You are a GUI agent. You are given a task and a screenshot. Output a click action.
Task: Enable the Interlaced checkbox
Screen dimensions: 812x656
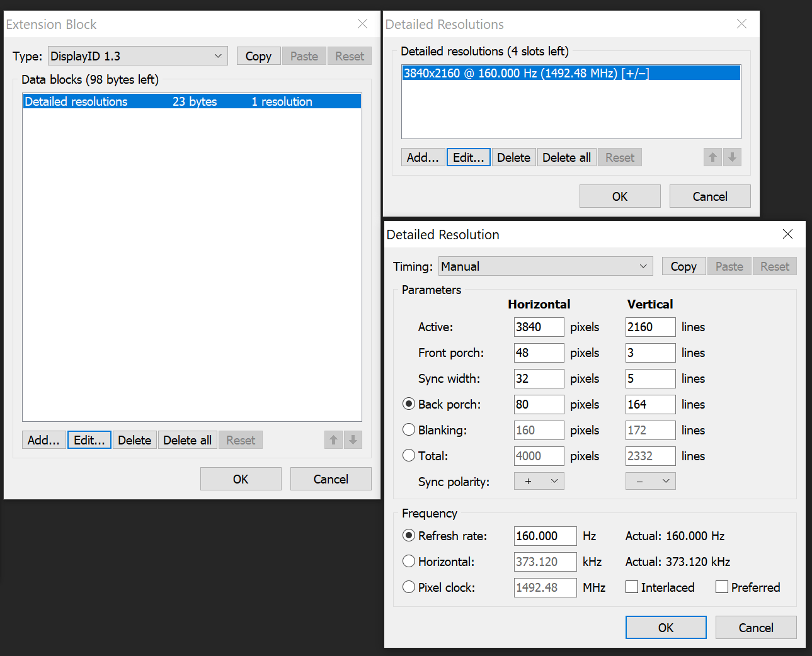tap(632, 587)
